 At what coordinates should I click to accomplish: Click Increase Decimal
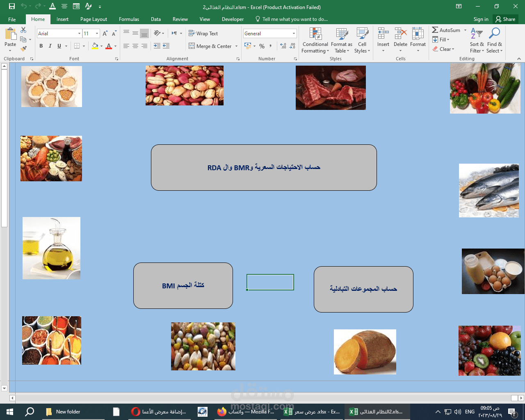tap(283, 46)
